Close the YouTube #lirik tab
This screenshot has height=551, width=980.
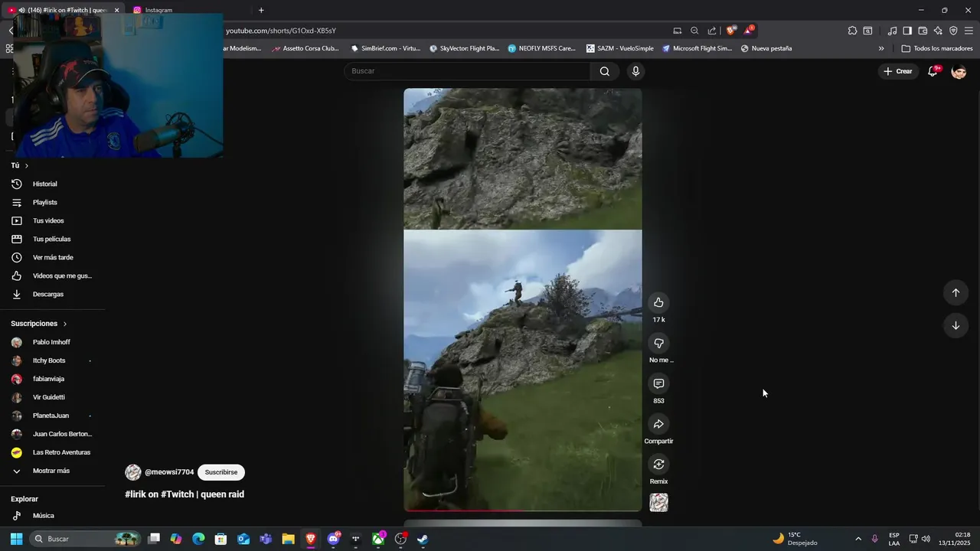click(x=117, y=11)
